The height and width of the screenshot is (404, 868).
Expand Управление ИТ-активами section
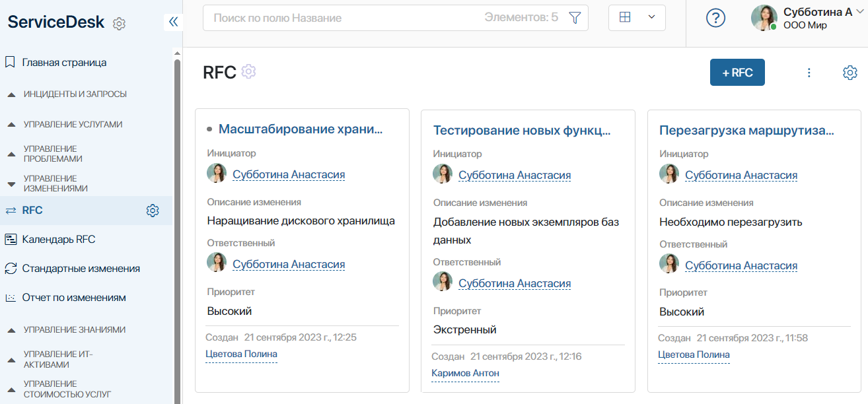tap(58, 359)
